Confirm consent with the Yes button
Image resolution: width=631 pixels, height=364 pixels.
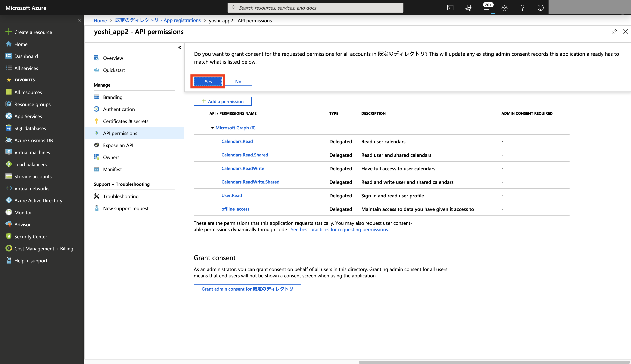(x=208, y=82)
